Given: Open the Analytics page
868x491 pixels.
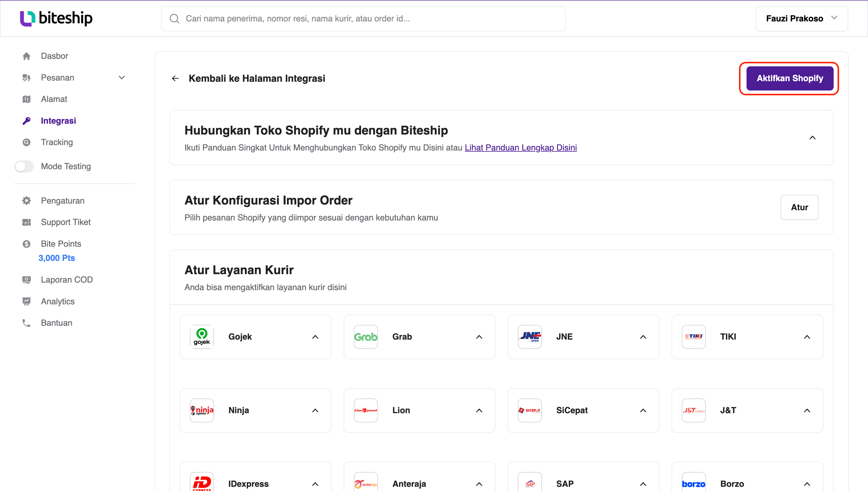Looking at the screenshot, I should point(58,302).
